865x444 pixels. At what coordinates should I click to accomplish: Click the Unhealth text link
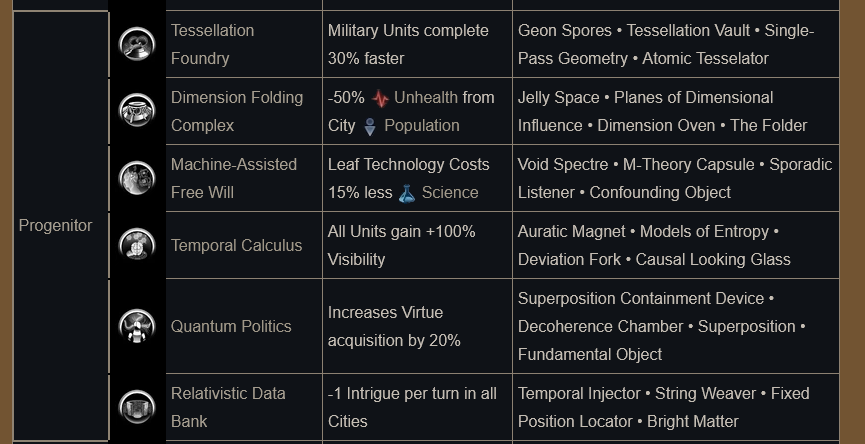click(x=425, y=98)
